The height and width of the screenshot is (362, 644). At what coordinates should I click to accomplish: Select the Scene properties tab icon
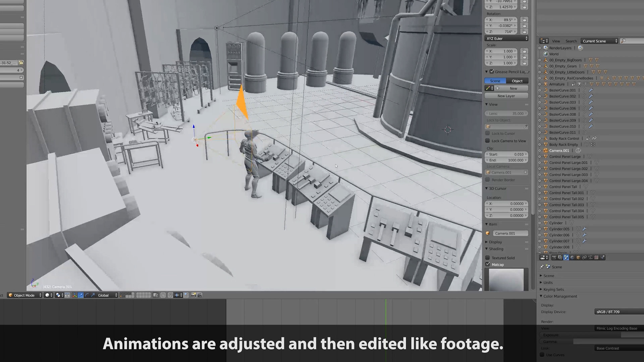tap(566, 257)
